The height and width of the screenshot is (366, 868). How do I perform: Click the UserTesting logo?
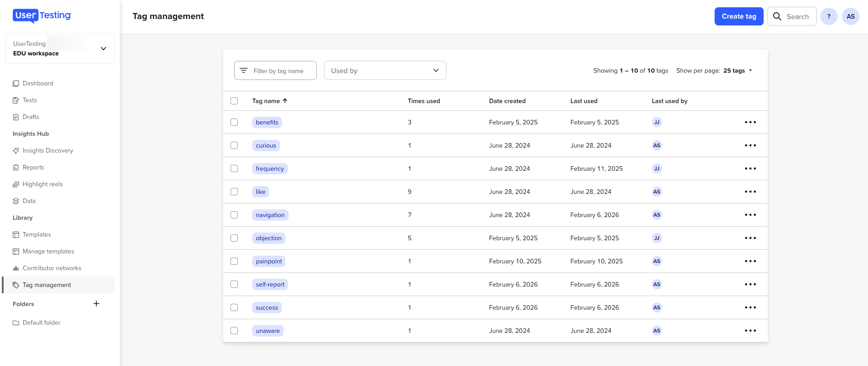point(42,16)
